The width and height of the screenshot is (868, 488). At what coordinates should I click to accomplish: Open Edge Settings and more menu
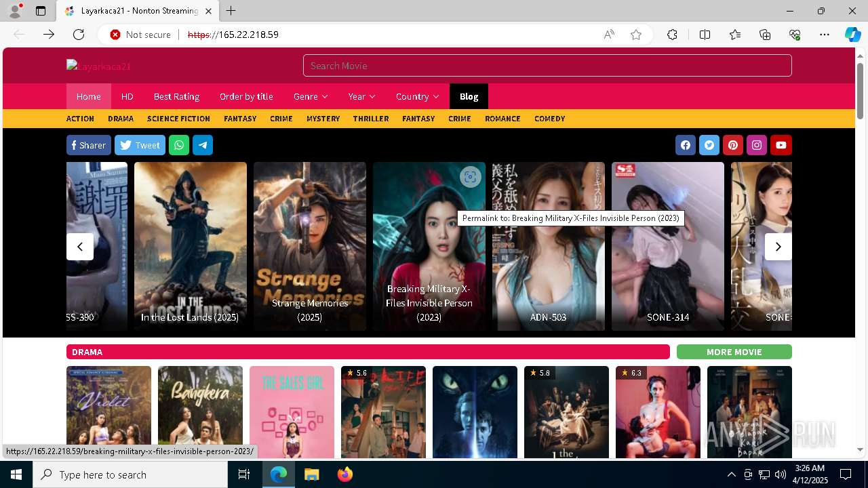tap(825, 35)
